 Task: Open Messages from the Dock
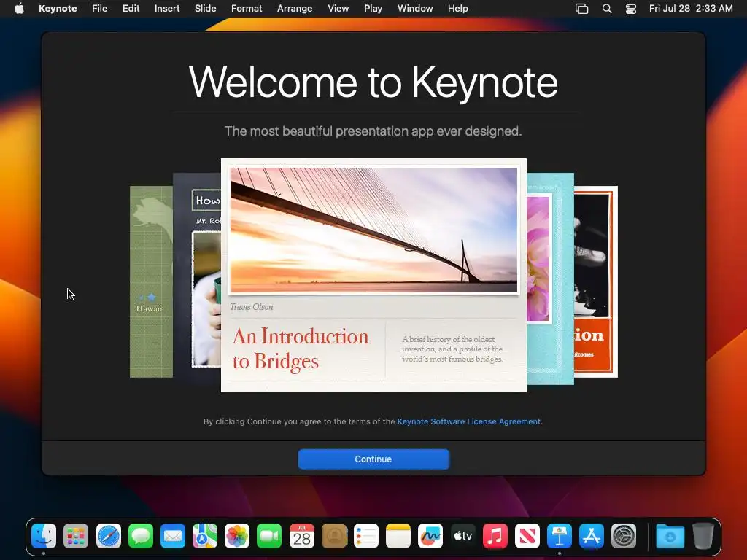pos(141,536)
